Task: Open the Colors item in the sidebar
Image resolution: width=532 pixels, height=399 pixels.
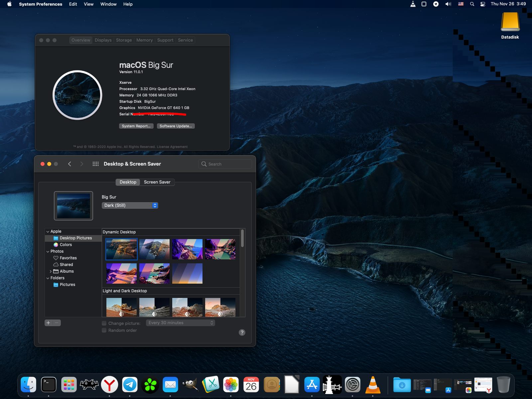Action: tap(66, 245)
